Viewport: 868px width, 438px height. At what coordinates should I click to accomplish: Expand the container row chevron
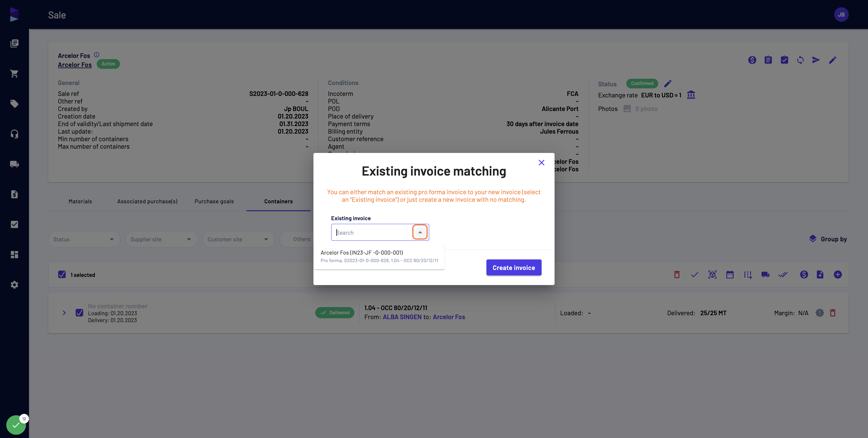pos(64,313)
